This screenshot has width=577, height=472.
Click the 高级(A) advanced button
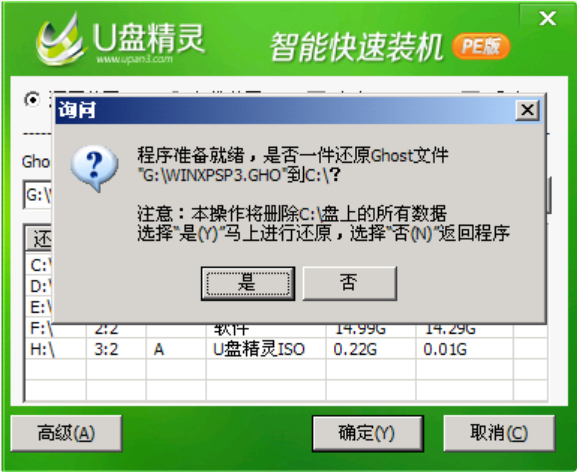[x=66, y=433]
